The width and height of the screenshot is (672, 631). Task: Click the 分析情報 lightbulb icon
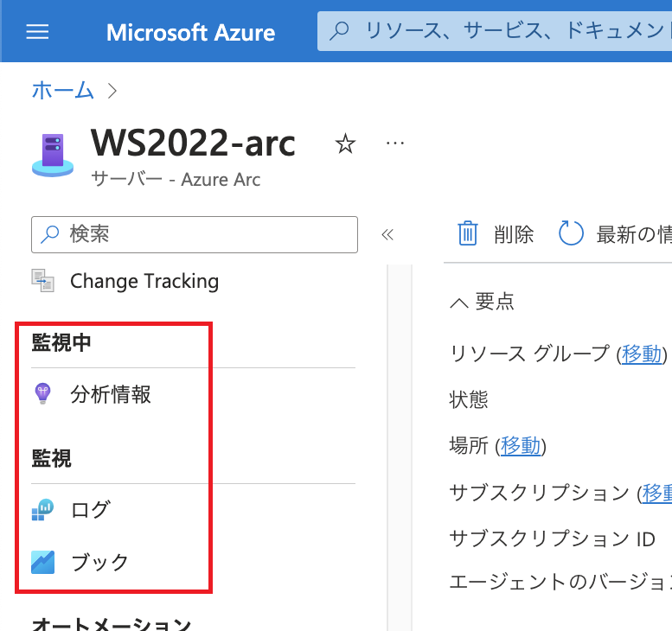42,393
